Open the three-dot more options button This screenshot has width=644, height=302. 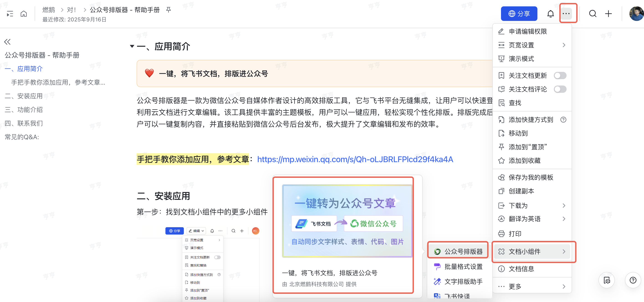pyautogui.click(x=566, y=14)
